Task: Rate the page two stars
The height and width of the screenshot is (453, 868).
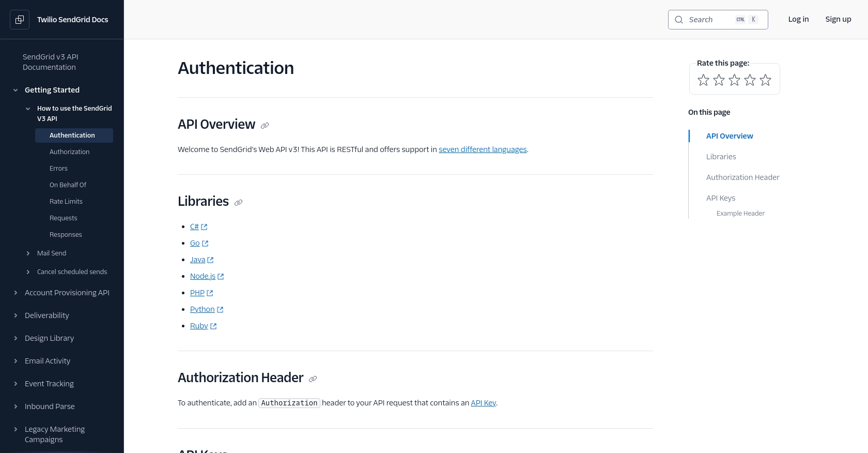Action: (719, 80)
